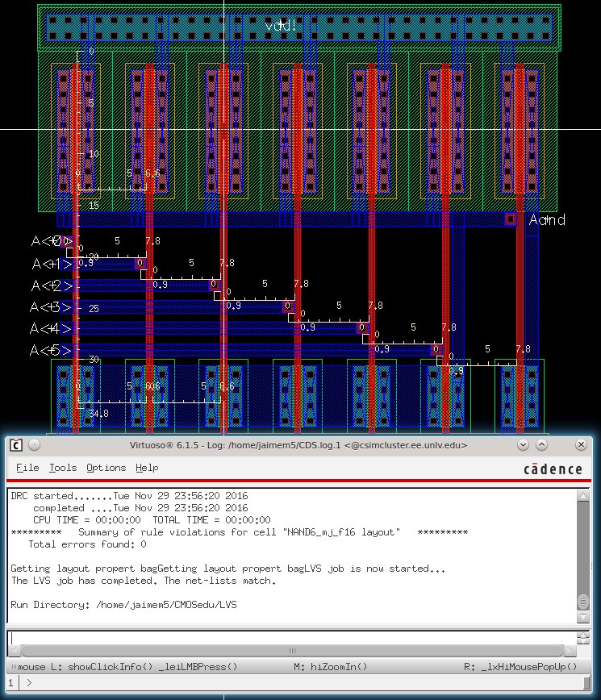Click the Cadence logo
This screenshot has width=601, height=700.
click(552, 469)
